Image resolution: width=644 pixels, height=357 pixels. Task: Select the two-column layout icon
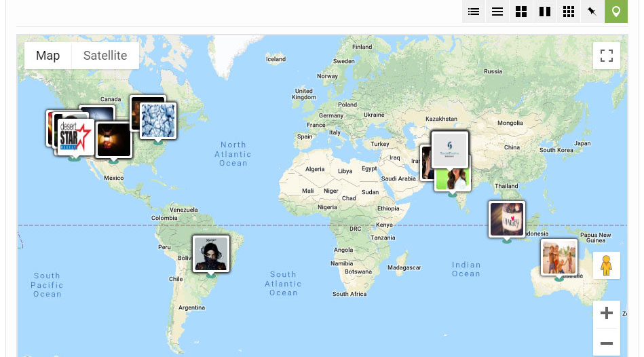[x=545, y=12]
